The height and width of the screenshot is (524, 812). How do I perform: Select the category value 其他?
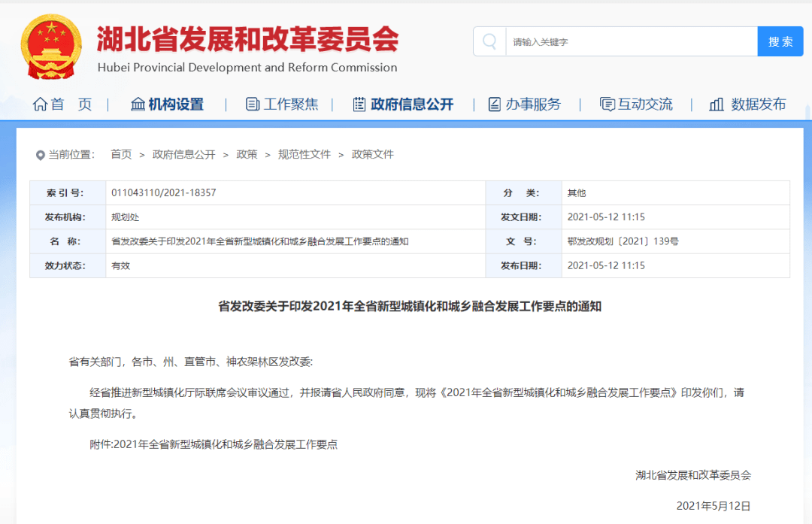tap(577, 192)
